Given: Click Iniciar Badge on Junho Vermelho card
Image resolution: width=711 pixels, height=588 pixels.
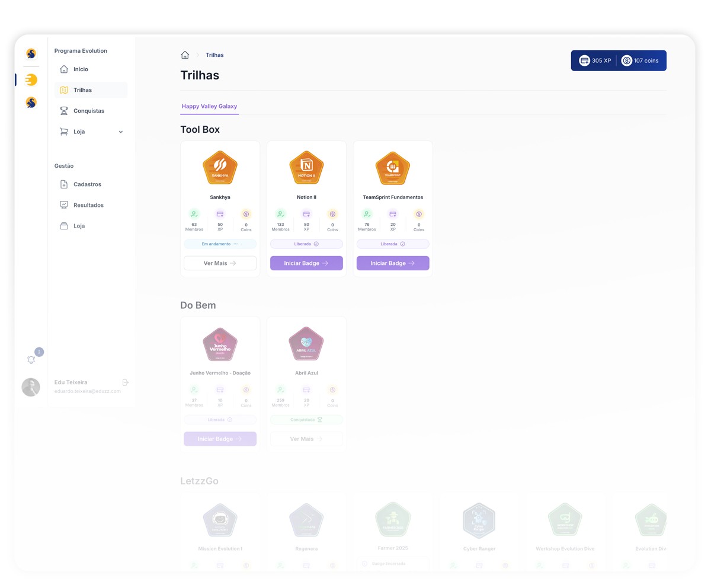Looking at the screenshot, I should click(220, 439).
